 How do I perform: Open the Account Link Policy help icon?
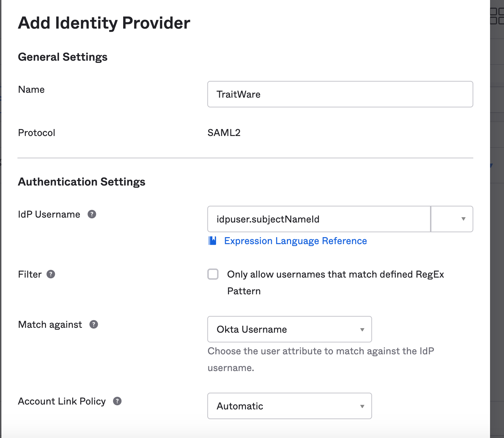[117, 401]
